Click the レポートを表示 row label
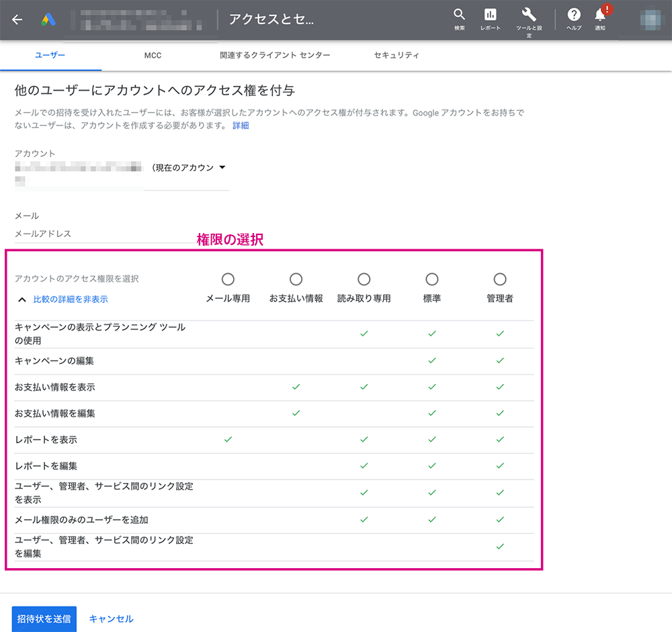 46,440
